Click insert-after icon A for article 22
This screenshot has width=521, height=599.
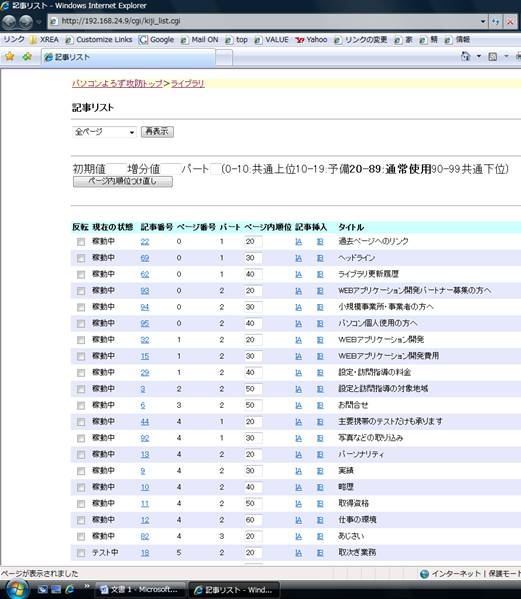[x=298, y=241]
